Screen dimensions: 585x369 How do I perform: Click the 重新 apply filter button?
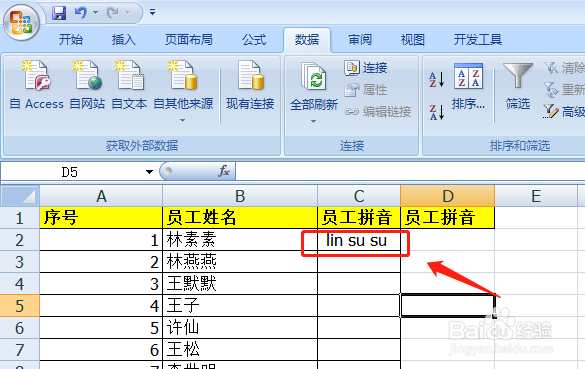(x=564, y=90)
